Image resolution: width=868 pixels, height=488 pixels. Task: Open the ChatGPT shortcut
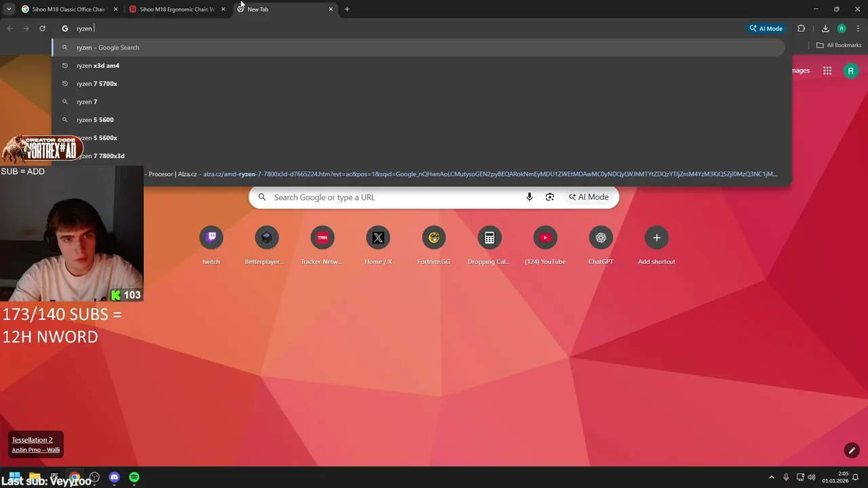click(x=600, y=245)
